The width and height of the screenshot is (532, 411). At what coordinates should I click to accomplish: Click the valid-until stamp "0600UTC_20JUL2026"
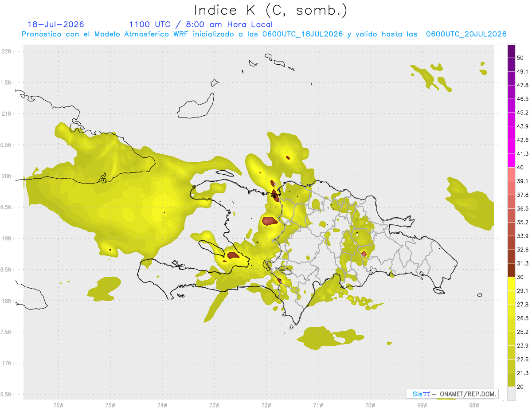466,34
